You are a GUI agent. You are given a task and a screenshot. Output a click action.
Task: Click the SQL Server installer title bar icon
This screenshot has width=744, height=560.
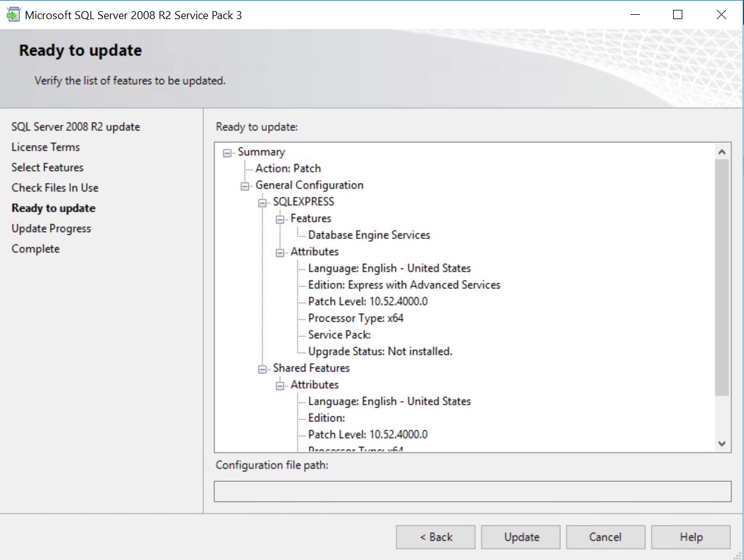click(12, 15)
